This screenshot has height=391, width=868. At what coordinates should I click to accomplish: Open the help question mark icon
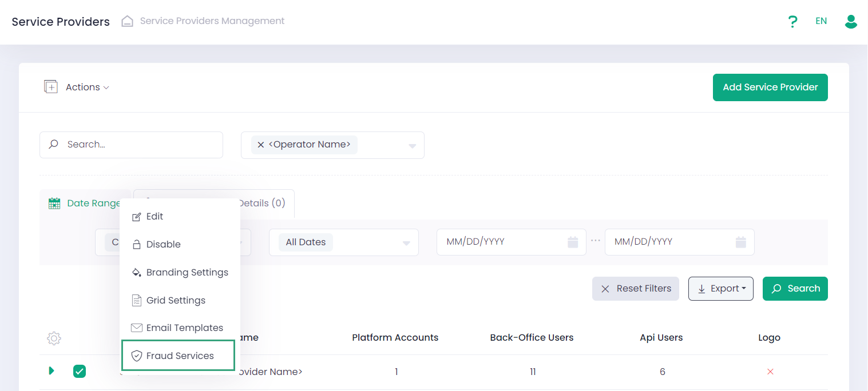click(792, 22)
